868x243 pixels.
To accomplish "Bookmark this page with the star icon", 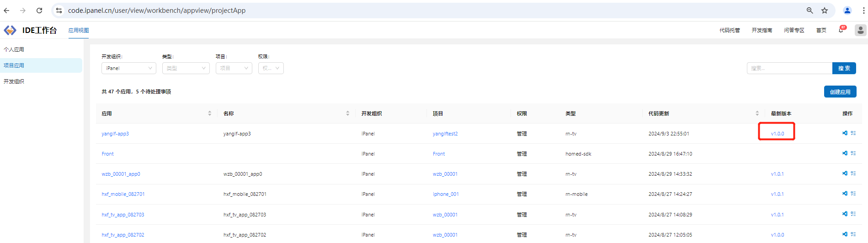I will pos(825,11).
